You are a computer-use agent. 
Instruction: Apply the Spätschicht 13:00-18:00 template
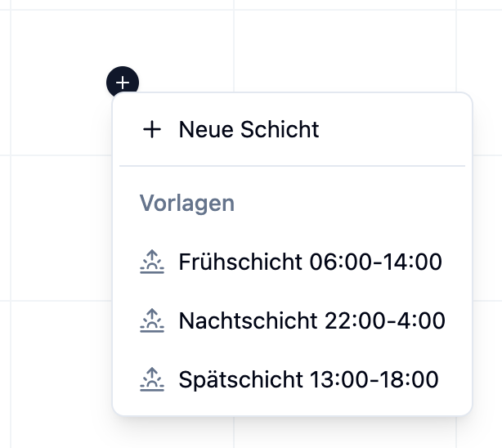click(x=308, y=379)
